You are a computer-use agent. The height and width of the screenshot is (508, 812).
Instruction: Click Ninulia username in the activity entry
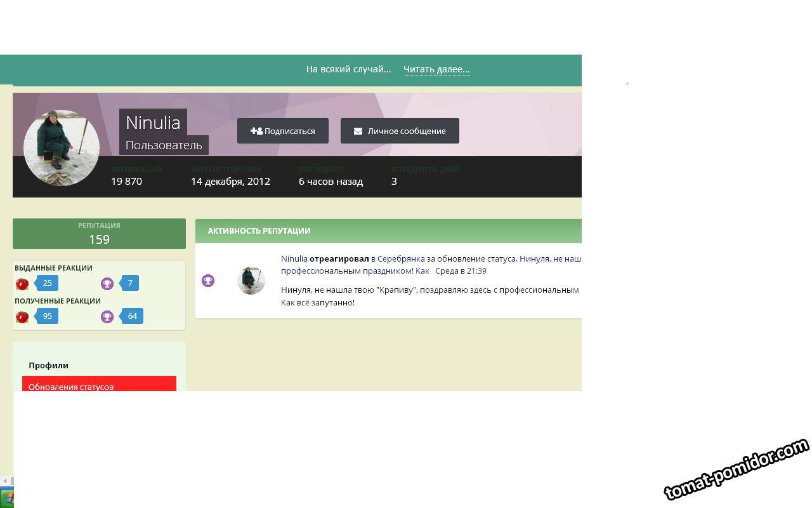[x=294, y=259]
